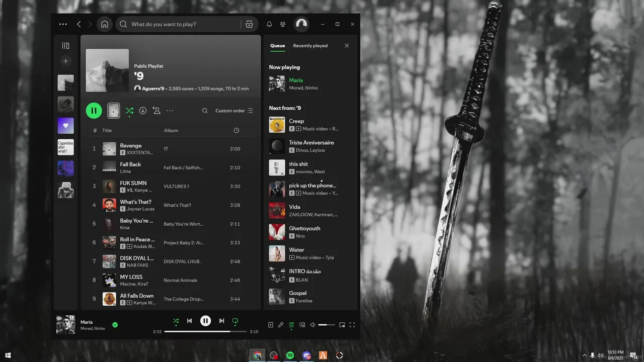Open the Cigarettes after what playlist thumbnail
The width and height of the screenshot is (644, 362).
(x=66, y=147)
